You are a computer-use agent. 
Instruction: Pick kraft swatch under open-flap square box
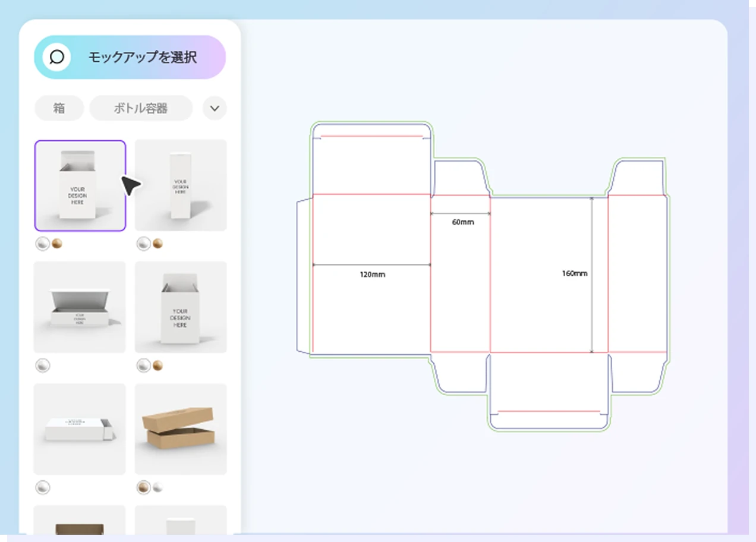[158, 365]
